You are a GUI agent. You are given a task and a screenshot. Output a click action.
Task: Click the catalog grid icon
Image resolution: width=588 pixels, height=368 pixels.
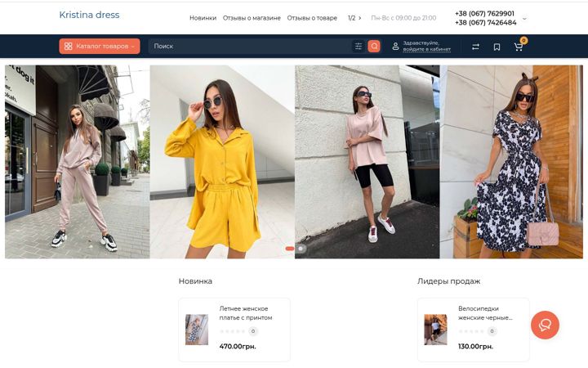click(x=69, y=46)
